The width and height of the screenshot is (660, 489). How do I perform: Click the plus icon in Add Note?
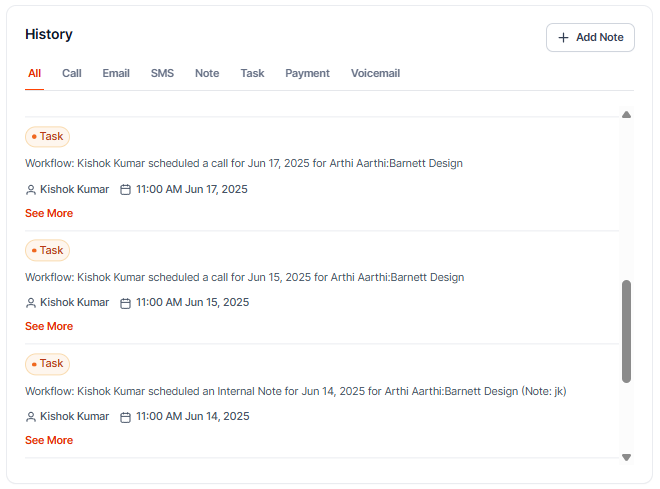pyautogui.click(x=563, y=38)
